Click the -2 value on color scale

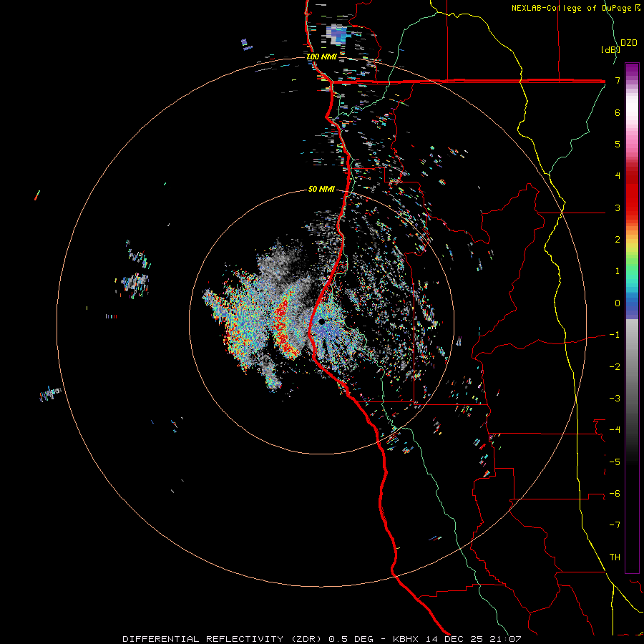(x=615, y=367)
